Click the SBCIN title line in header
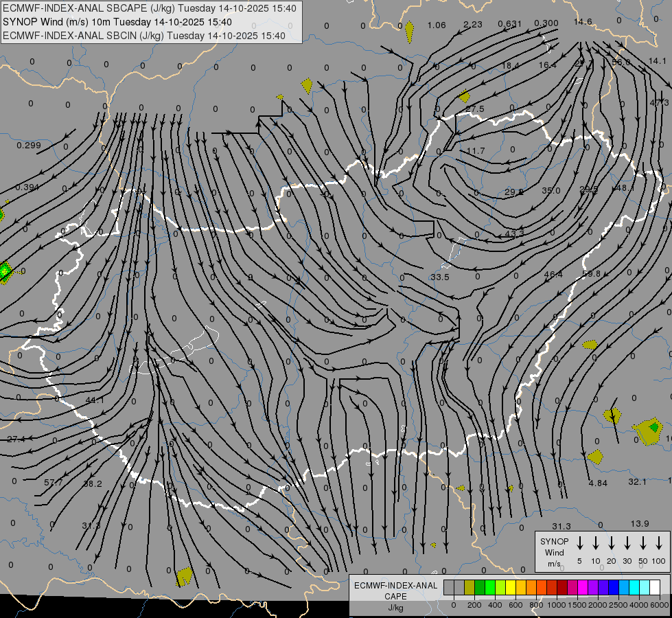 coord(144,36)
